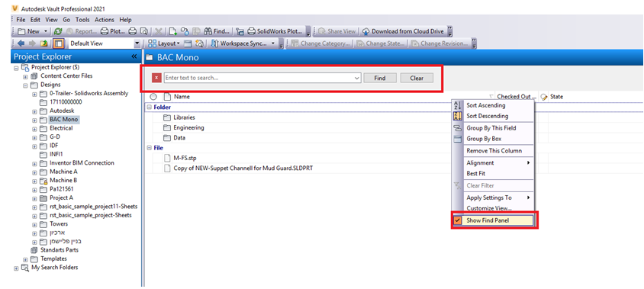Click the Up One Level folder icon

point(45,43)
